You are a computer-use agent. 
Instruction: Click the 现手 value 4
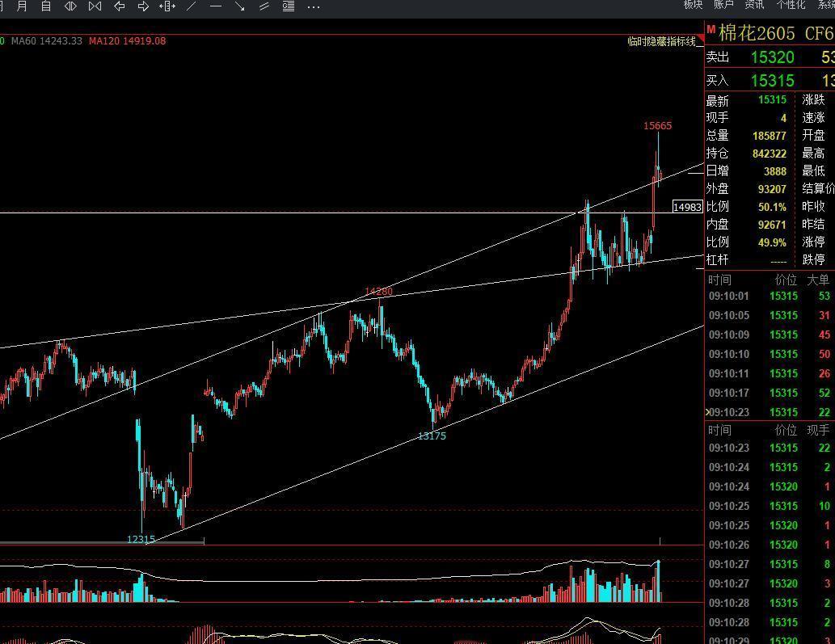click(x=783, y=118)
